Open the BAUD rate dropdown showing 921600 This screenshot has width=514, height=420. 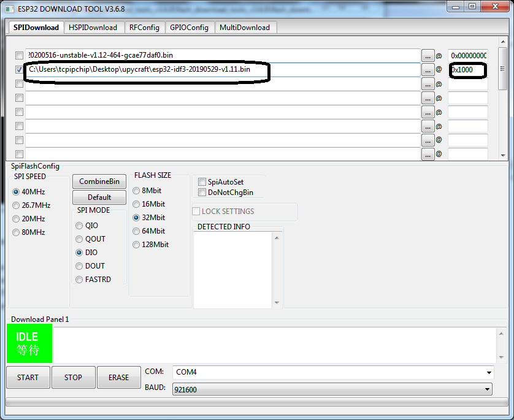pos(332,389)
